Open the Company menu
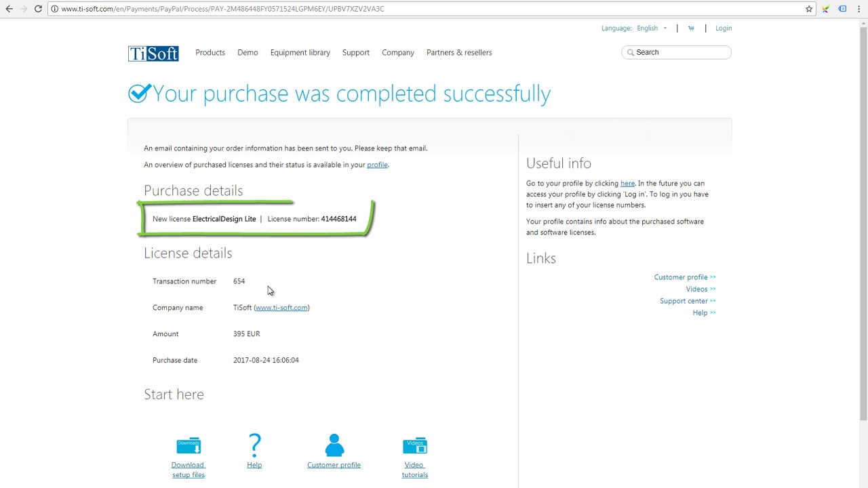The image size is (868, 488). [x=398, y=52]
